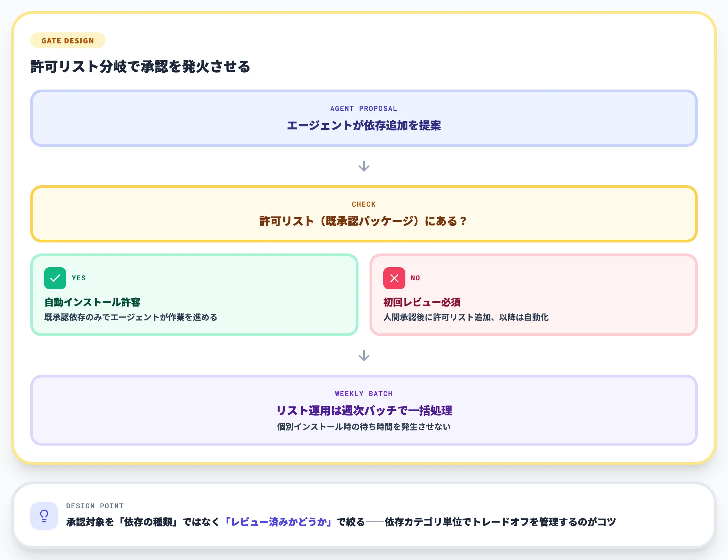Click the GATE DESIGN badge
The image size is (728, 560).
68,41
